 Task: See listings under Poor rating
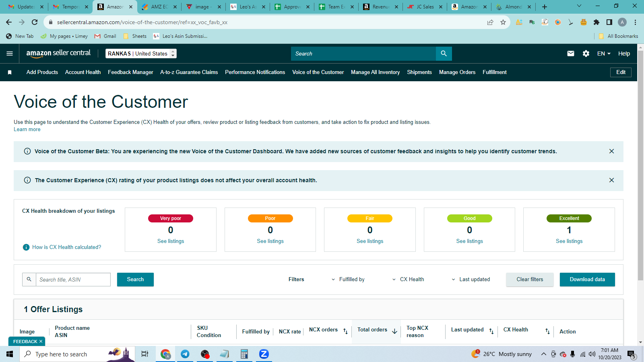click(270, 241)
